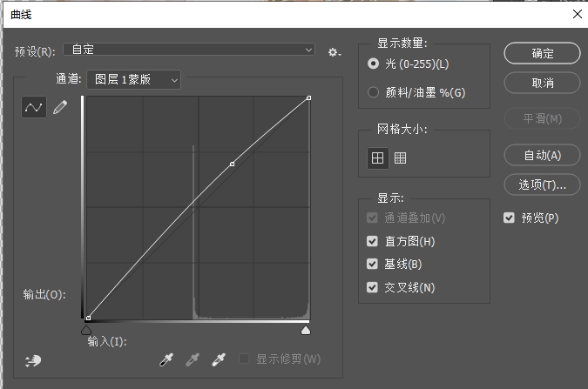Select the pencil draw curve tool
Image resolution: width=588 pixels, height=389 pixels.
[60, 108]
